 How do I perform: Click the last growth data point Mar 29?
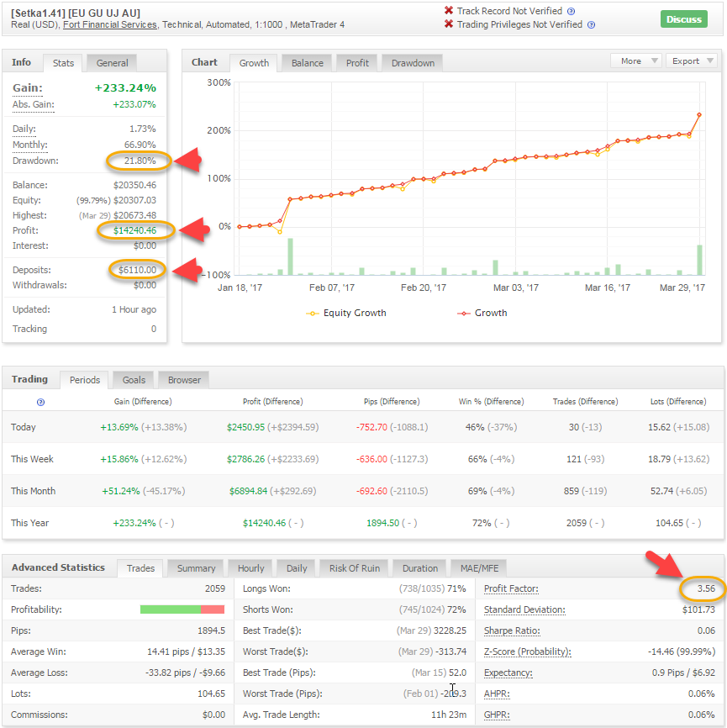[x=698, y=114]
